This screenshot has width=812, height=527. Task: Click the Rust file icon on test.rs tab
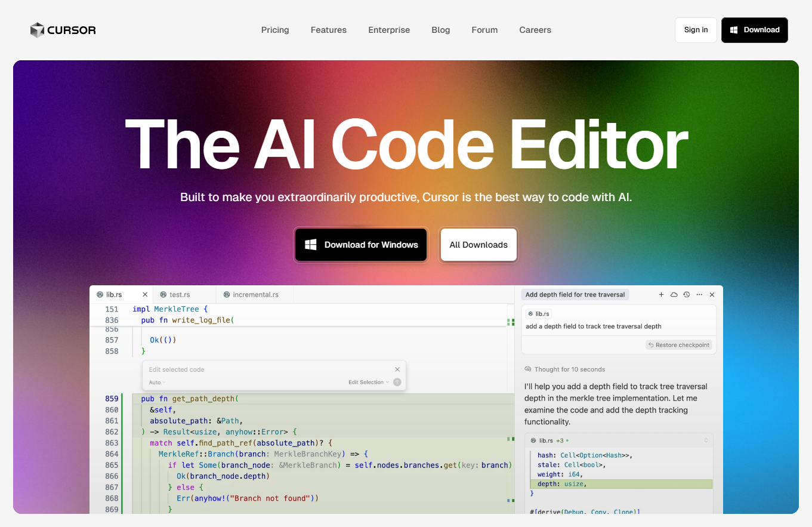point(163,295)
